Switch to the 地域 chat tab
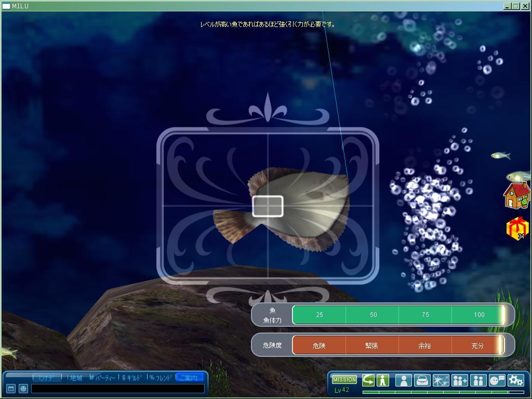 click(75, 378)
